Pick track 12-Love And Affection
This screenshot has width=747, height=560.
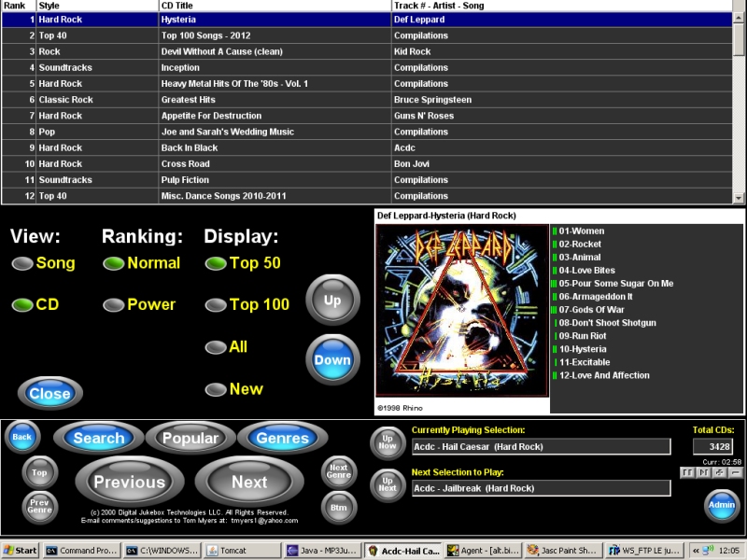604,375
